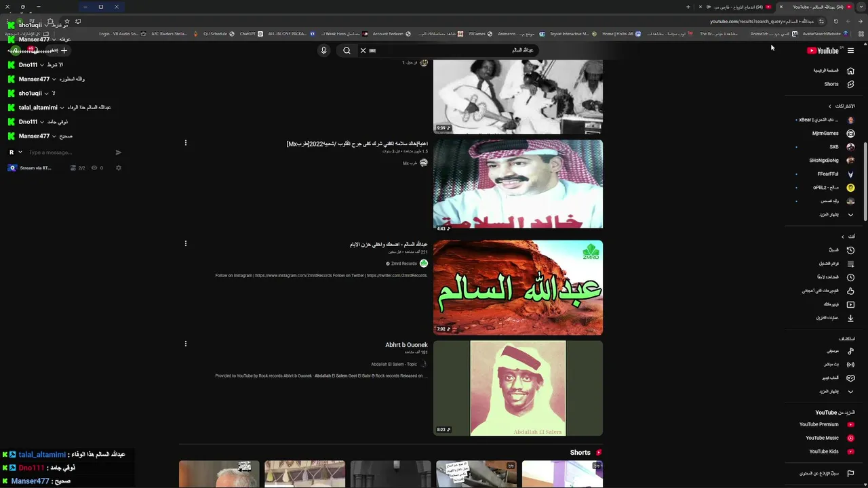Expand the You section header
868x488 pixels.
pos(848,237)
